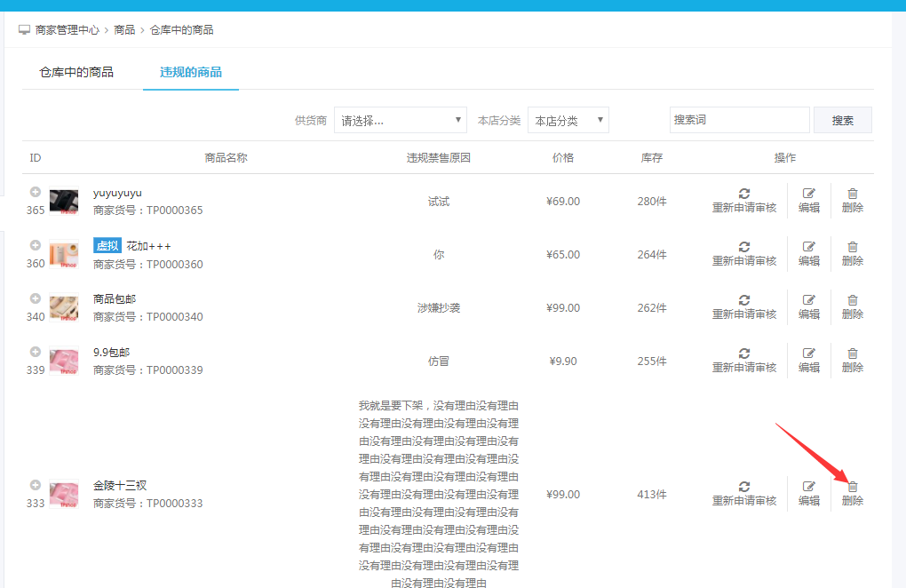The width and height of the screenshot is (906, 588).
Task: Click edit icon for 金陵十三衩 product
Action: pos(808,487)
